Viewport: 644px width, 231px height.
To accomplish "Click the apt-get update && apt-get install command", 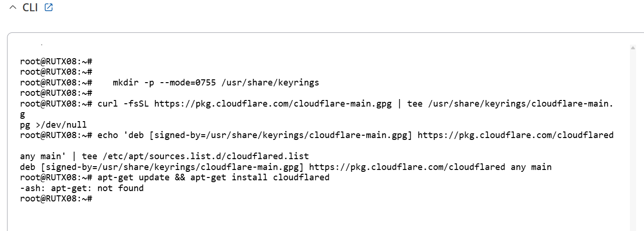I will coord(213,177).
